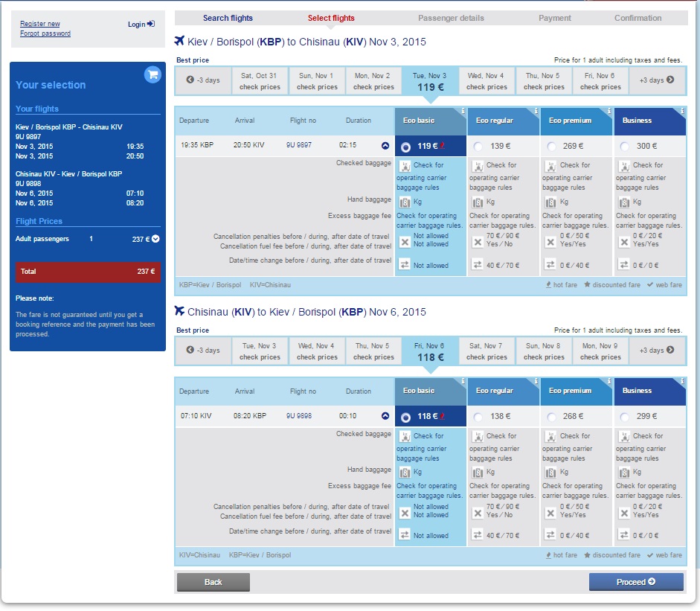
Task: Expand Adult passengers price breakdown chevron
Action: [155, 239]
